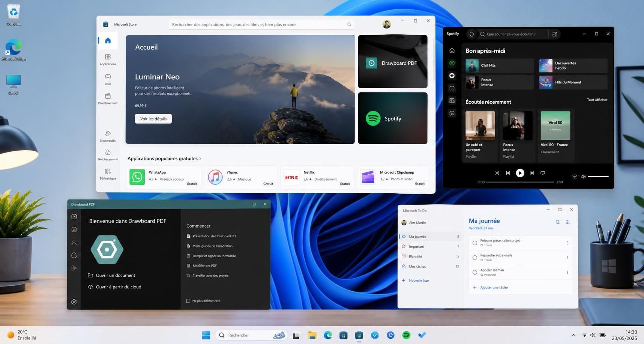Open the Netflix app tile in Store
This screenshot has width=644, height=344.
pyautogui.click(x=317, y=177)
